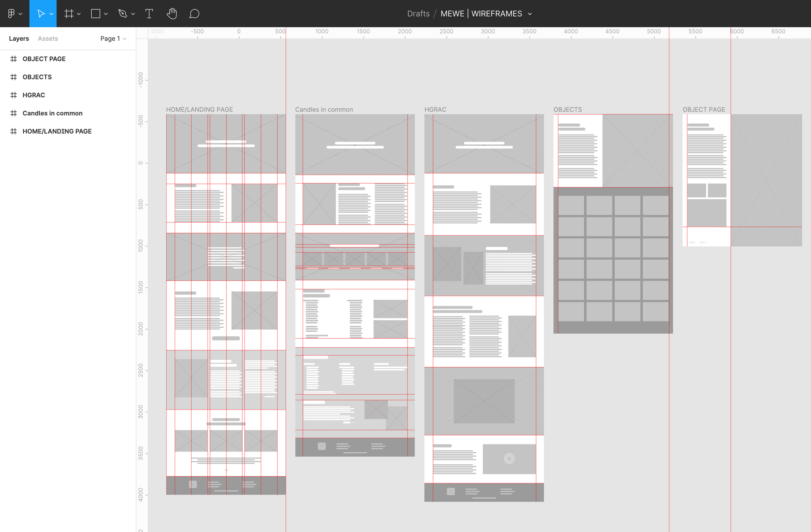The image size is (811, 532).
Task: Click the footer logo placeholder in Candles in common frame
Action: [322, 446]
